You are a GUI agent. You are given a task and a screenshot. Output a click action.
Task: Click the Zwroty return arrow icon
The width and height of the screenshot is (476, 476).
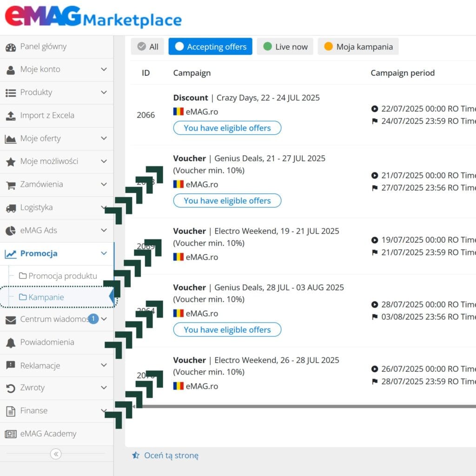click(11, 388)
